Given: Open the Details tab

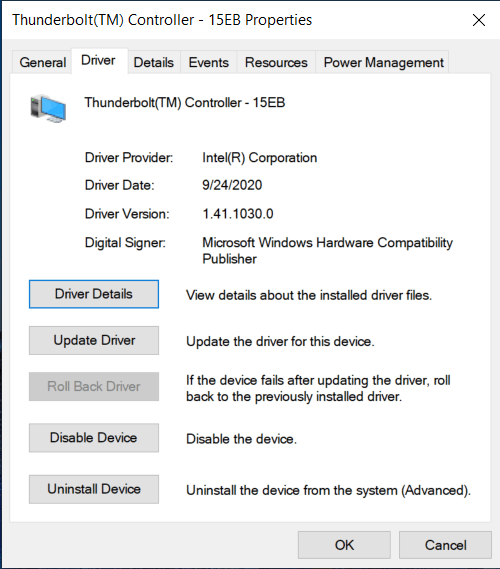Looking at the screenshot, I should click(153, 62).
